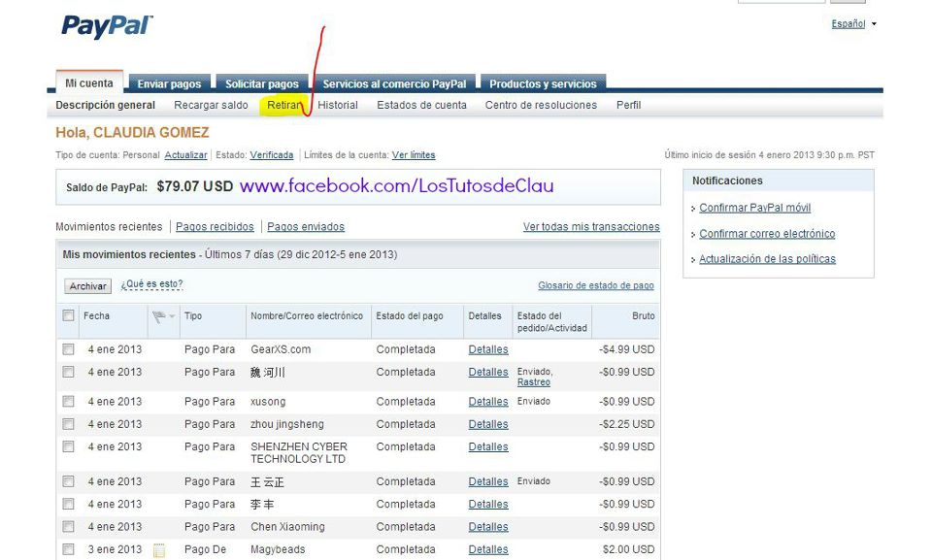Click the Actualizar account type link
The height and width of the screenshot is (560, 932).
[x=185, y=155]
